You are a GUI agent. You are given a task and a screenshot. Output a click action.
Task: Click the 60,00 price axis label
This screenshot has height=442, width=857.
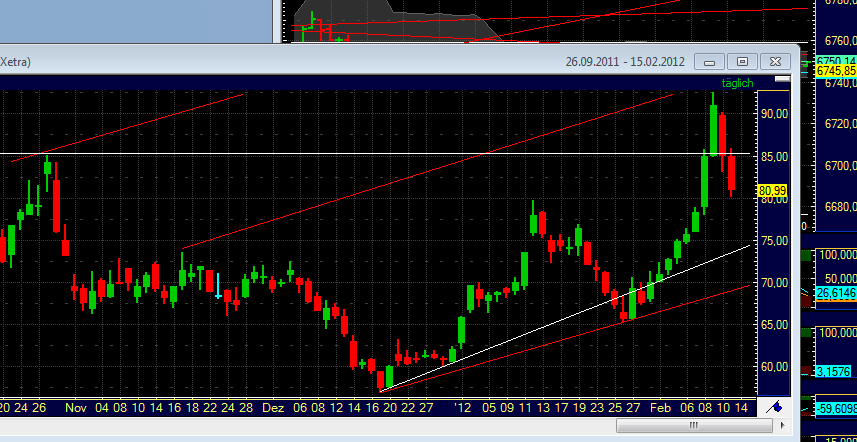click(x=774, y=367)
